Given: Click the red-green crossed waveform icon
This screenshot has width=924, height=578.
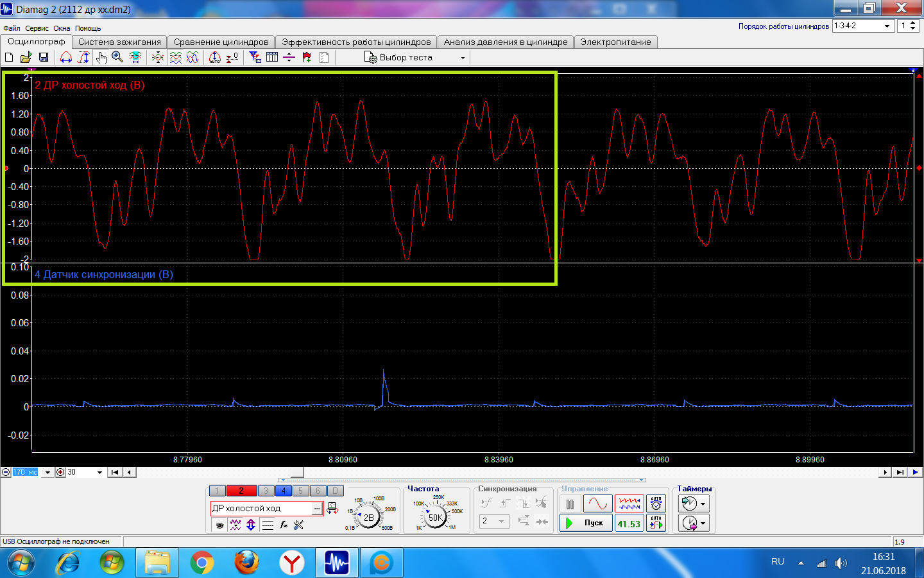Looking at the screenshot, I should pos(157,58).
